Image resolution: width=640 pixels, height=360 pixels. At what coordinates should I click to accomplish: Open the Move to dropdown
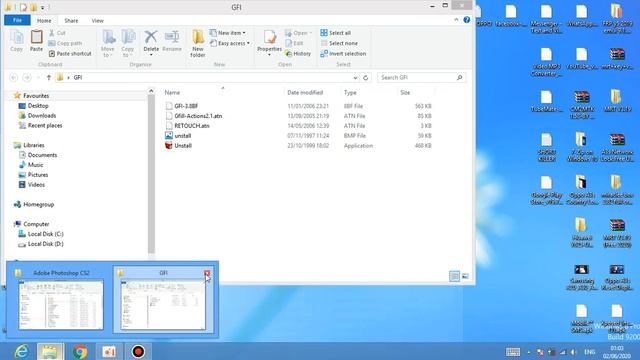[108, 44]
